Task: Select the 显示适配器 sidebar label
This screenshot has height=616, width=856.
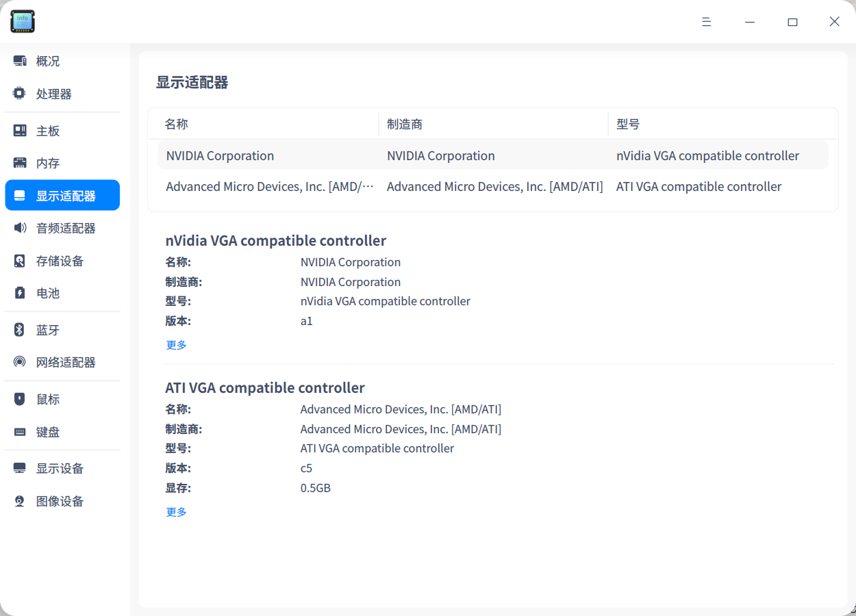Action: tap(66, 196)
